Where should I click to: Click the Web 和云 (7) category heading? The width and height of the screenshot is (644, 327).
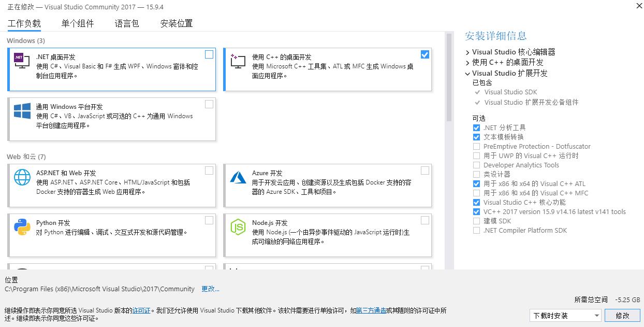[26, 157]
